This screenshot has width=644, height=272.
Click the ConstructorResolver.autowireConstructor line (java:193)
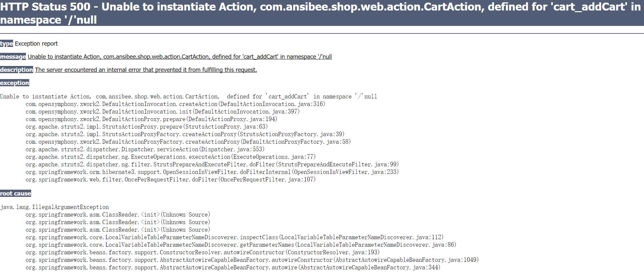pyautogui.click(x=202, y=252)
